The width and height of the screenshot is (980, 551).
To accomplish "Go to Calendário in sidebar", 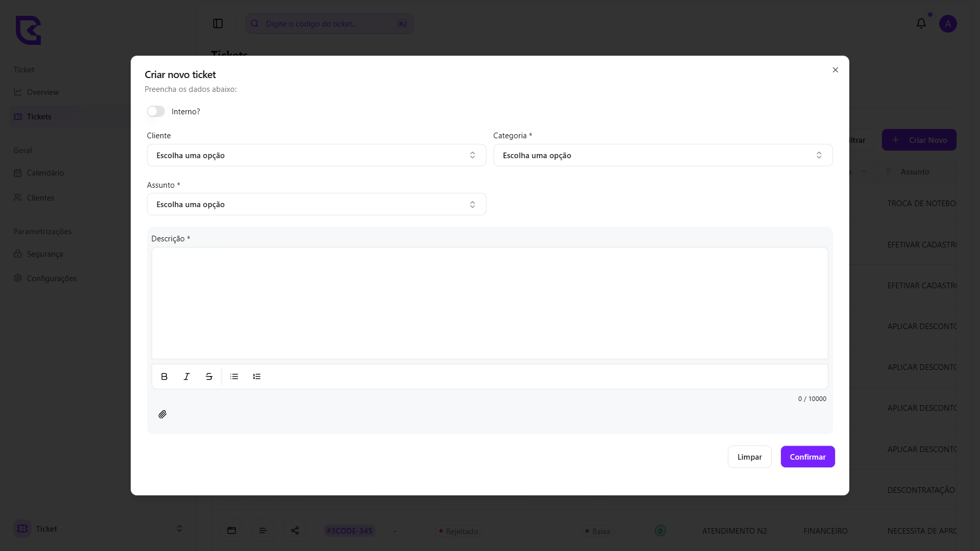I will coord(45,173).
